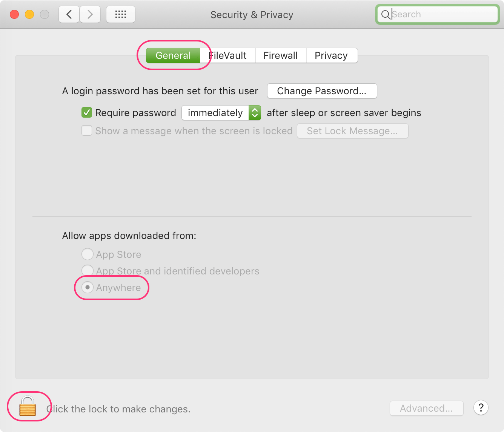Open the Firewall tab
Image resolution: width=504 pixels, height=432 pixels.
click(x=280, y=55)
